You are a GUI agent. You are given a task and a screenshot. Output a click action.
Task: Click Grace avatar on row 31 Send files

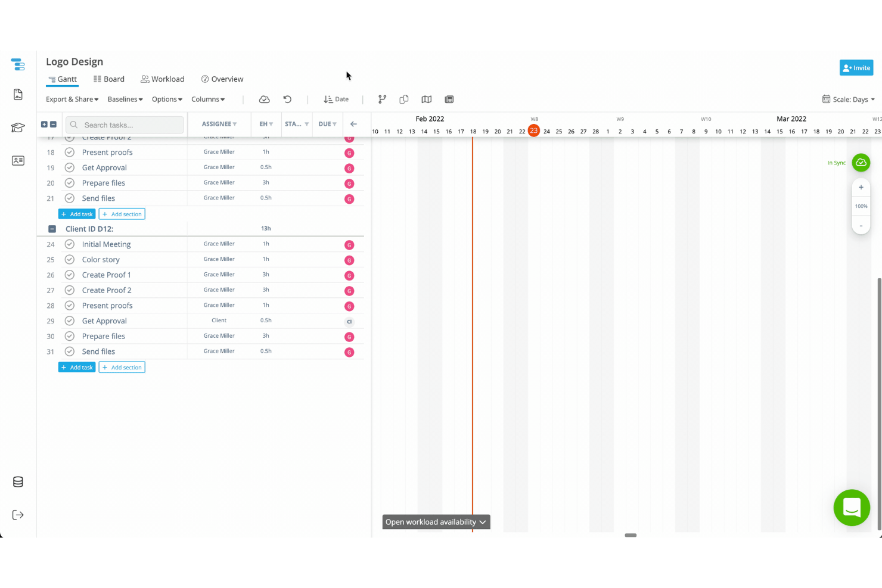click(349, 352)
